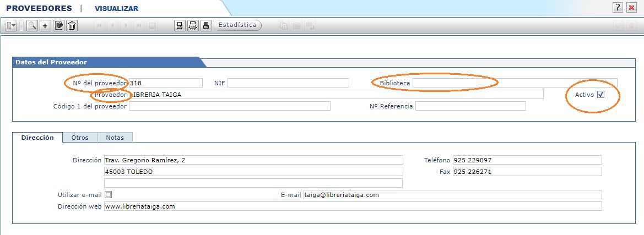The image size is (644, 235).
Task: Click the magnifying glass search icon
Action: coord(32,25)
